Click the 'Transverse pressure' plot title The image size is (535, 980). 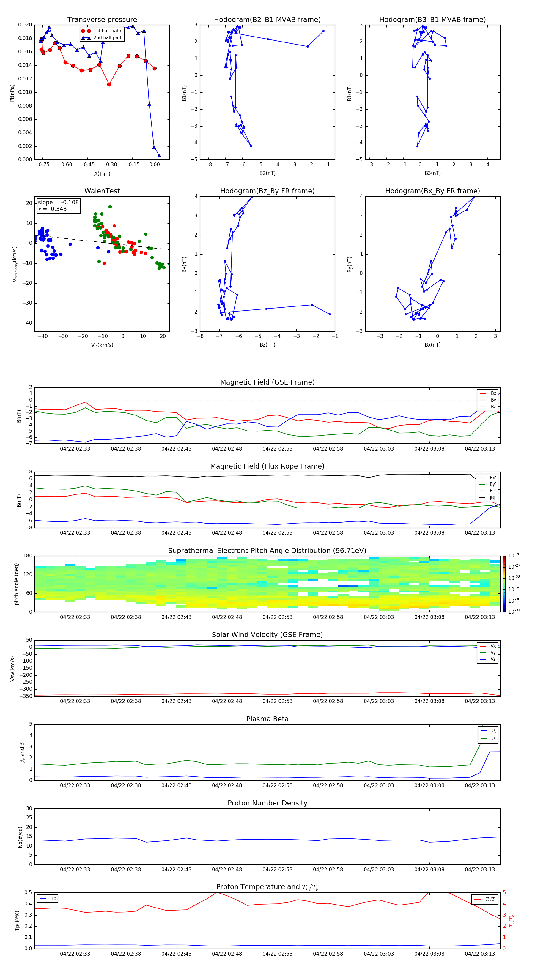[x=102, y=20]
